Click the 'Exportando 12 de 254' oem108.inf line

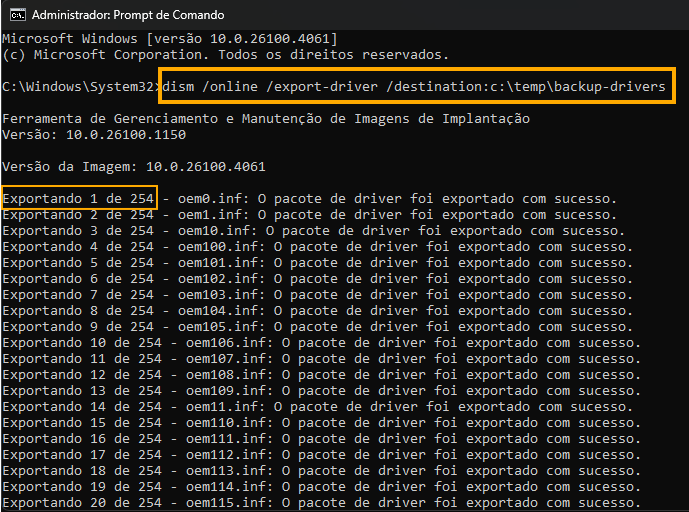[x=322, y=375]
